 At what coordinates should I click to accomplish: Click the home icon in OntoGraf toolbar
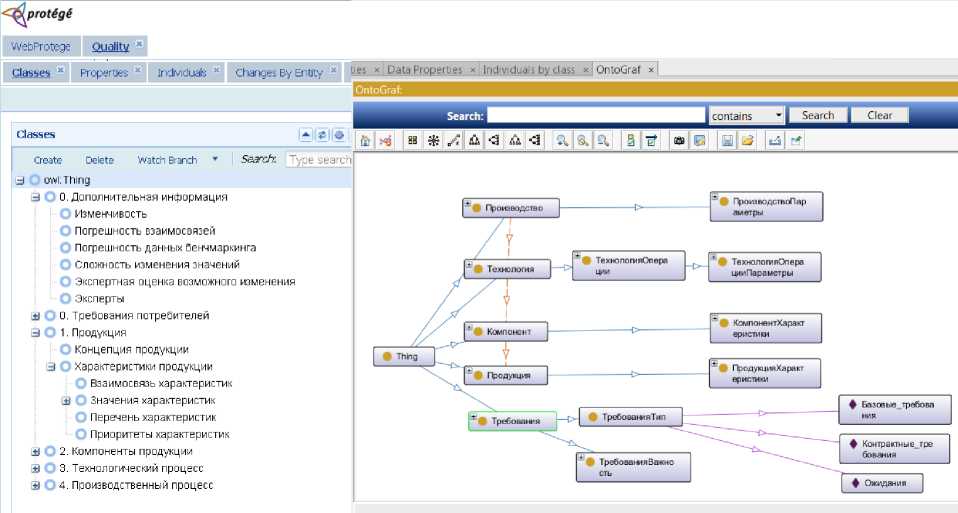pos(366,141)
